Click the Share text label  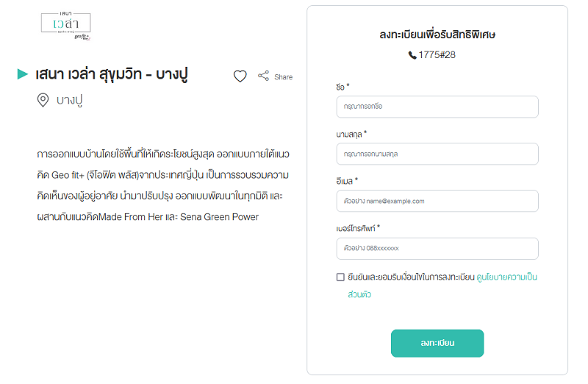click(283, 77)
